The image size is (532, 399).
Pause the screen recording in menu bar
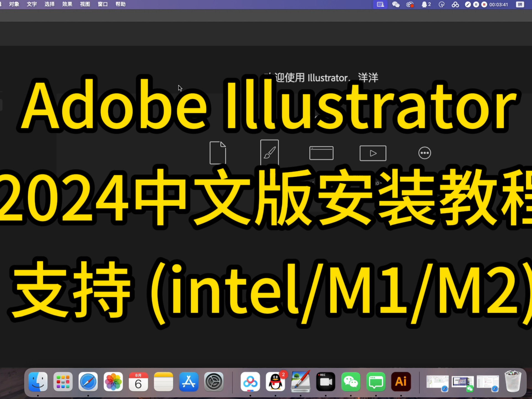(x=476, y=4)
